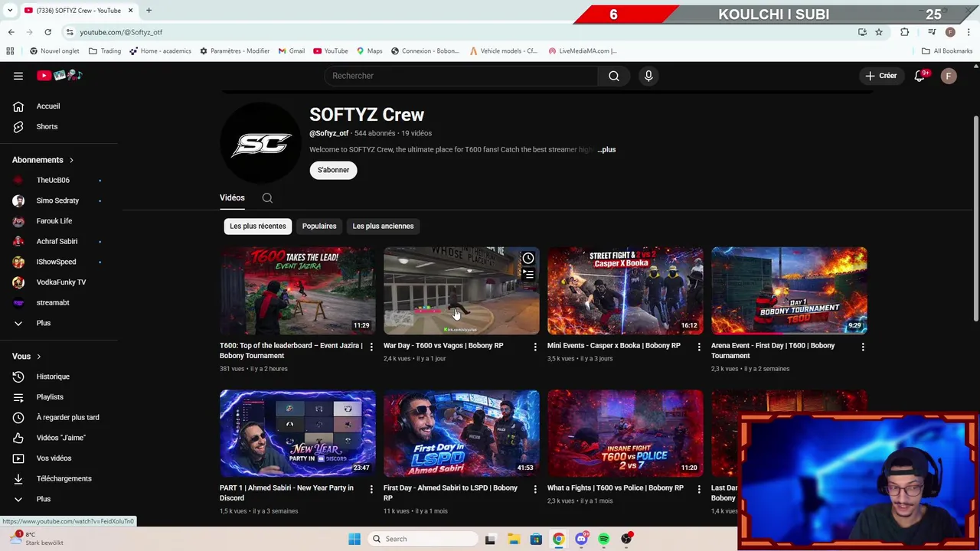The width and height of the screenshot is (980, 551).
Task: Open options menu for First Day LSPD video
Action: 535,489
